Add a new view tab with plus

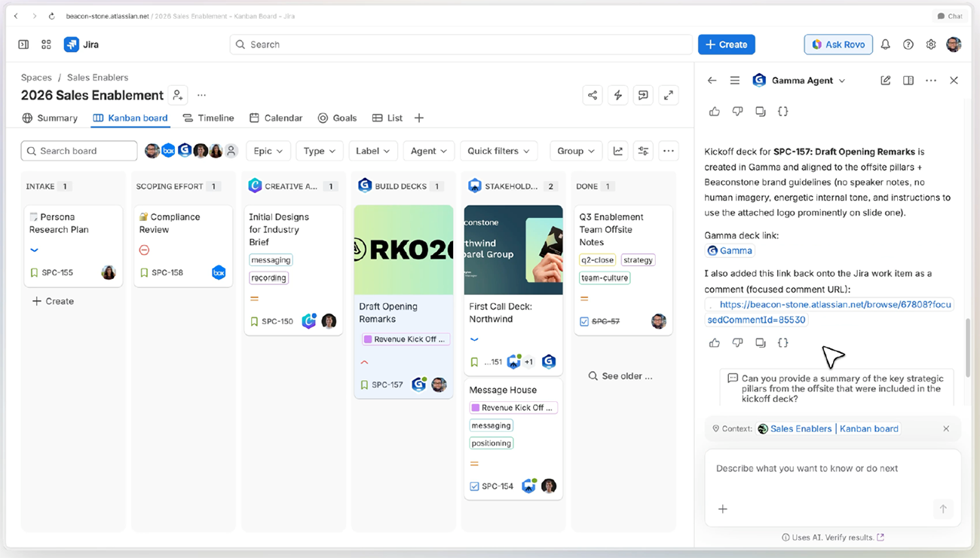pos(419,118)
